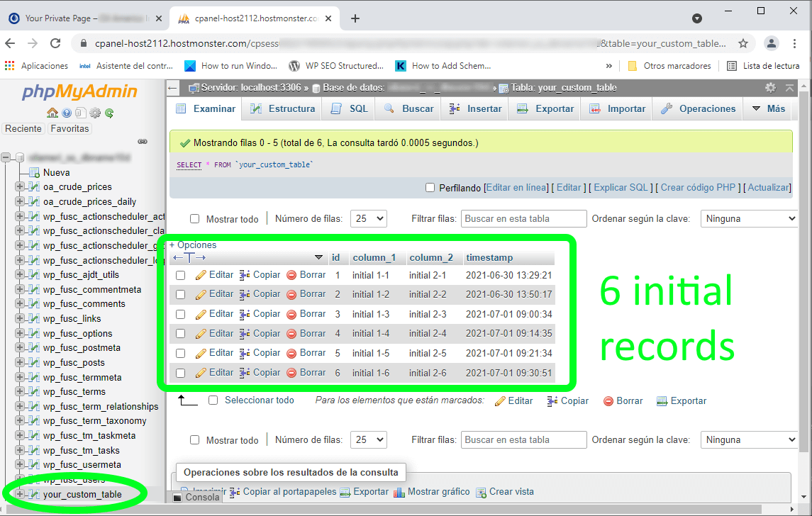Open column header options triangle dropdown
812x516 pixels.
click(x=318, y=258)
